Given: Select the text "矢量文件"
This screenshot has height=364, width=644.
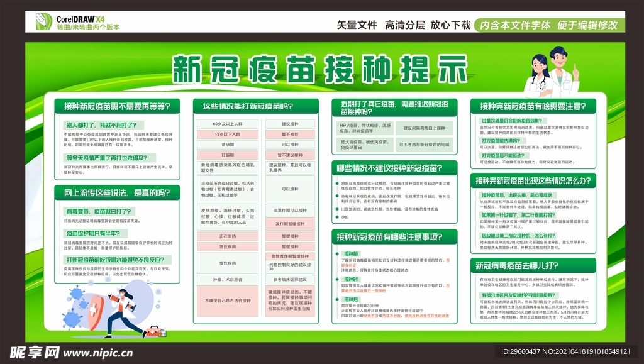Looking at the screenshot, I should tap(357, 25).
